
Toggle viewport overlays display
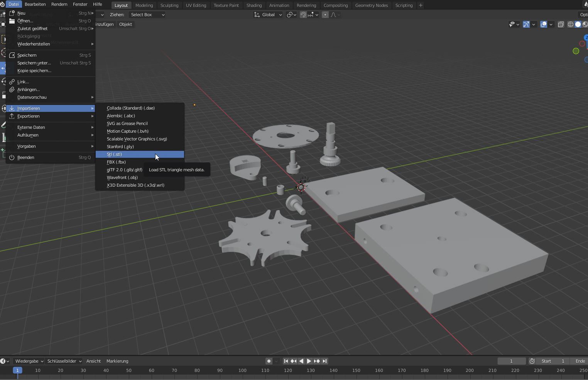coord(544,24)
